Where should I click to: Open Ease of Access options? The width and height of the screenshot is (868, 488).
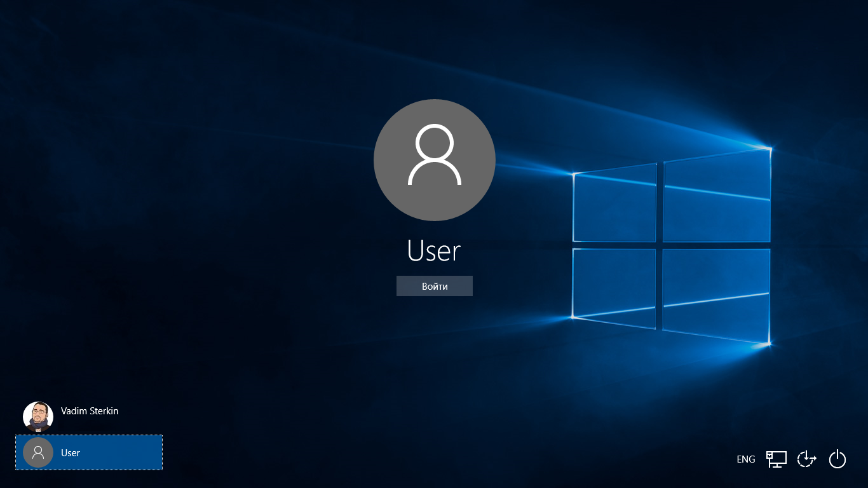[x=806, y=459]
